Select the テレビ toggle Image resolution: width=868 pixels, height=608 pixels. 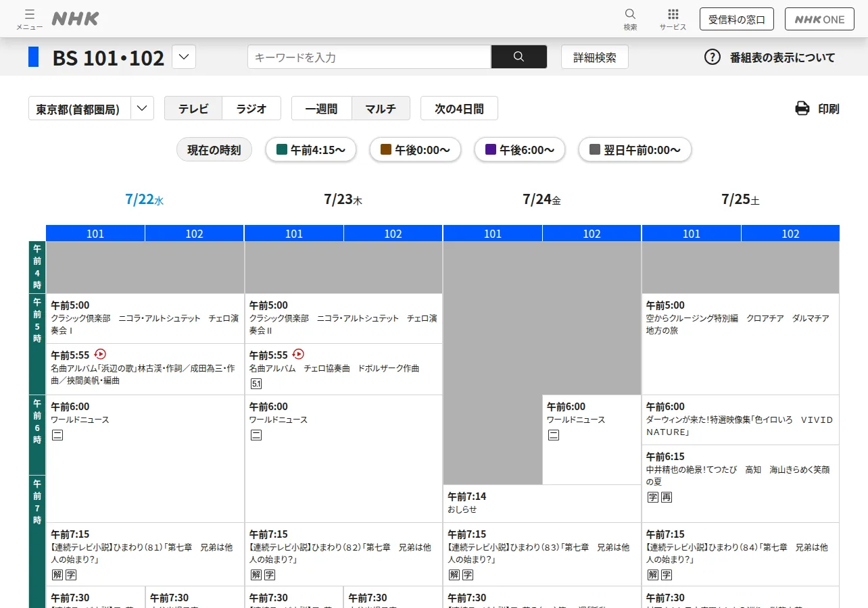[x=193, y=108]
